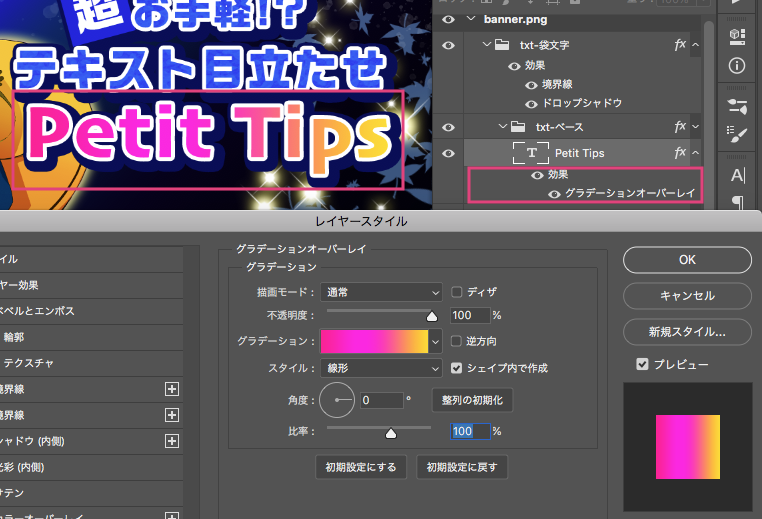Viewport: 762px width, 519px height.
Task: Open the Properties sliders panel icon
Action: point(737,106)
